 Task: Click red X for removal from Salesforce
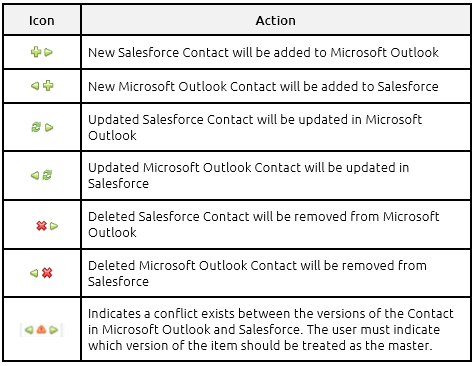47,273
